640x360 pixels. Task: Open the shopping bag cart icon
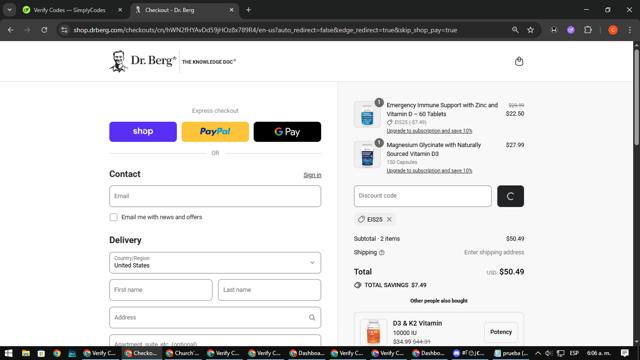click(519, 62)
